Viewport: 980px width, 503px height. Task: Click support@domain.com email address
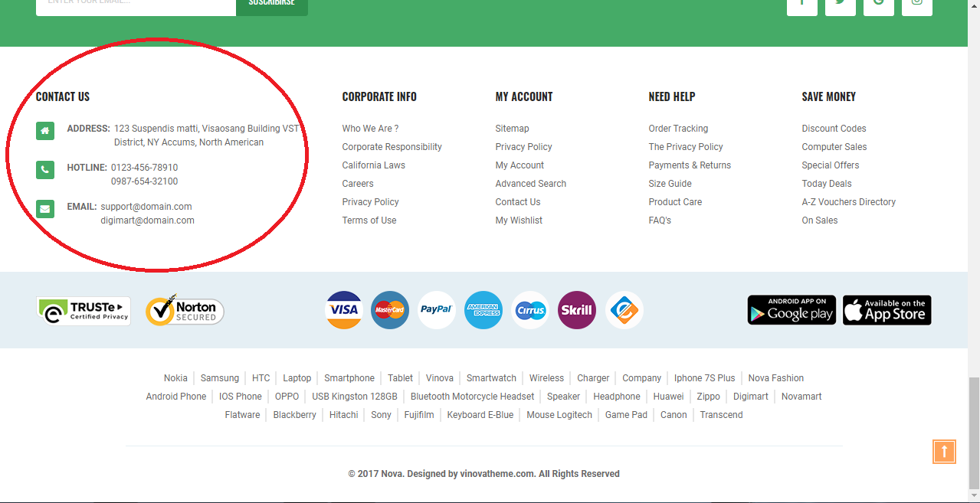146,207
